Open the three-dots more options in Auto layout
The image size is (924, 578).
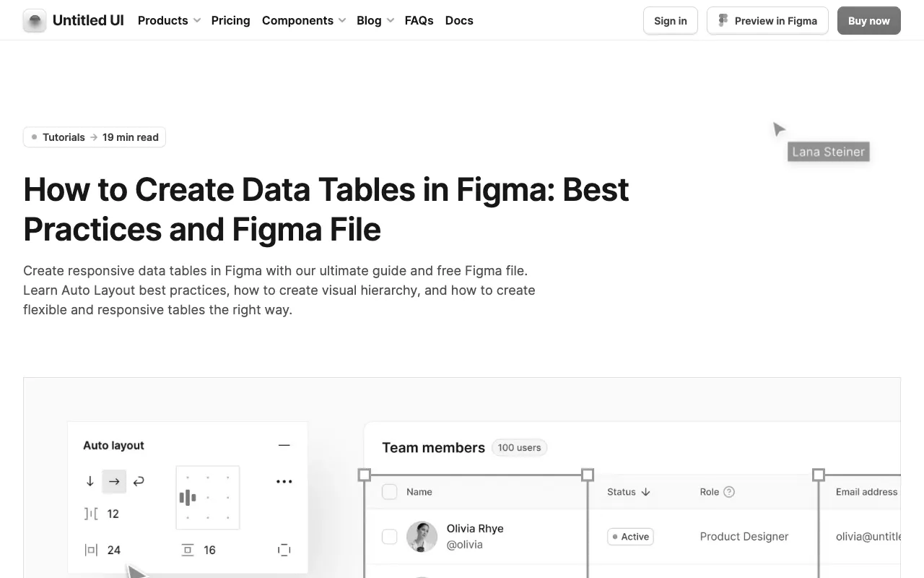(x=284, y=481)
